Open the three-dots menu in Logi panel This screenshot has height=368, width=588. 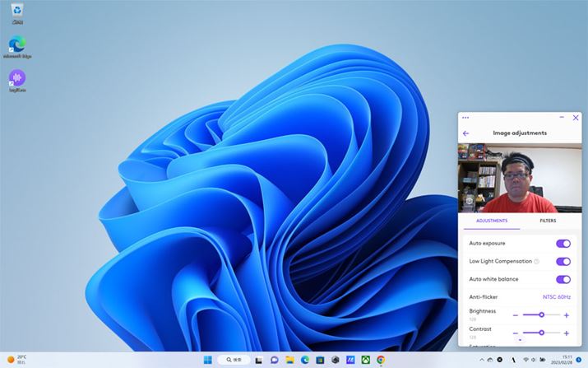[x=465, y=118]
